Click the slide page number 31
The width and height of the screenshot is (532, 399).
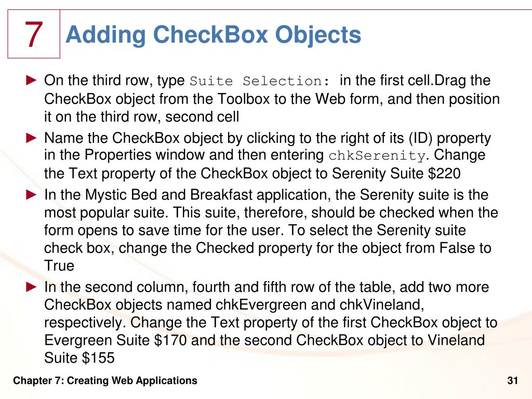pyautogui.click(x=512, y=381)
